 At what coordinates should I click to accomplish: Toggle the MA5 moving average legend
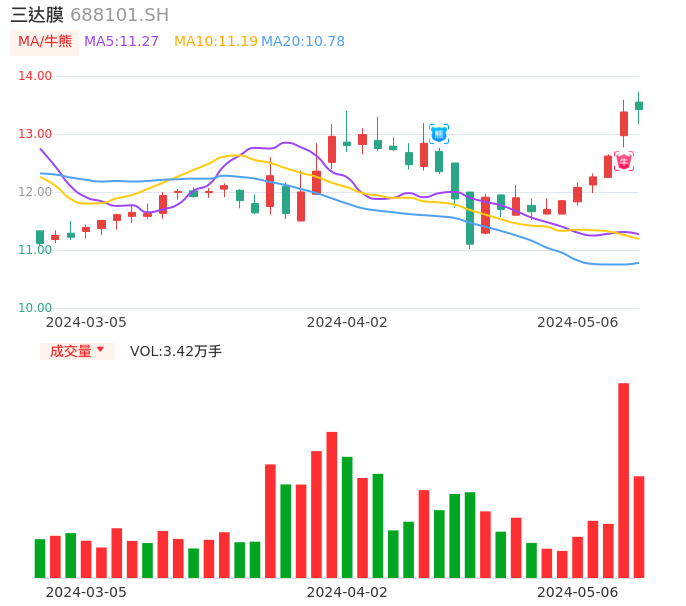[121, 41]
